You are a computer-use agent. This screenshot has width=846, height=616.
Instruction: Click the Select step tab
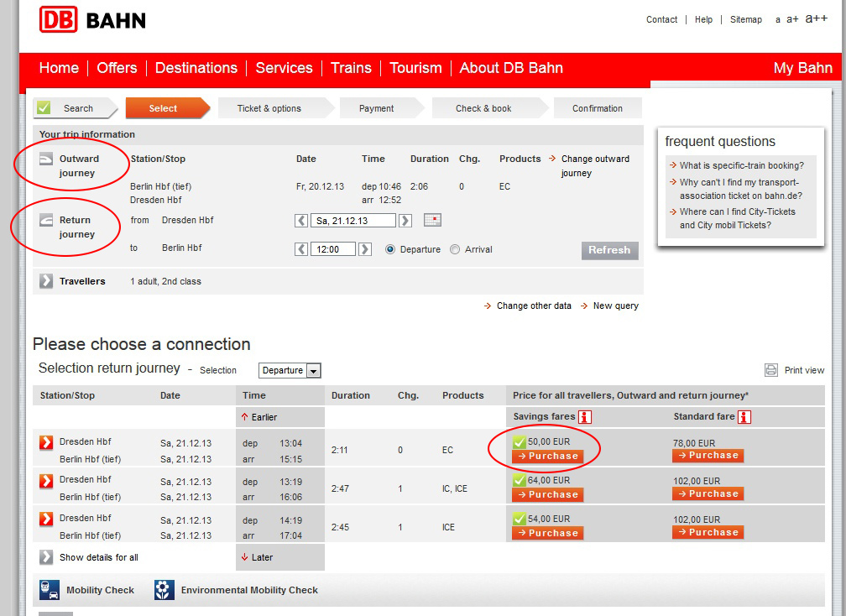tap(167, 108)
